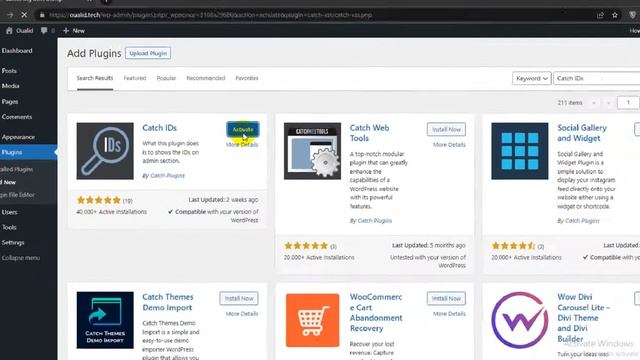
Task: Open the Catch IDs plugin thumbnail
Action: tap(105, 151)
